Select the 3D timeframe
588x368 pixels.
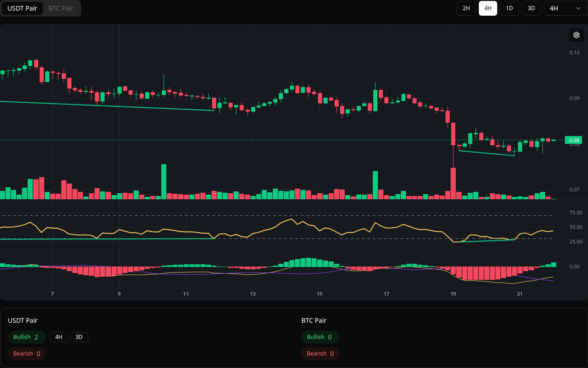pos(531,8)
